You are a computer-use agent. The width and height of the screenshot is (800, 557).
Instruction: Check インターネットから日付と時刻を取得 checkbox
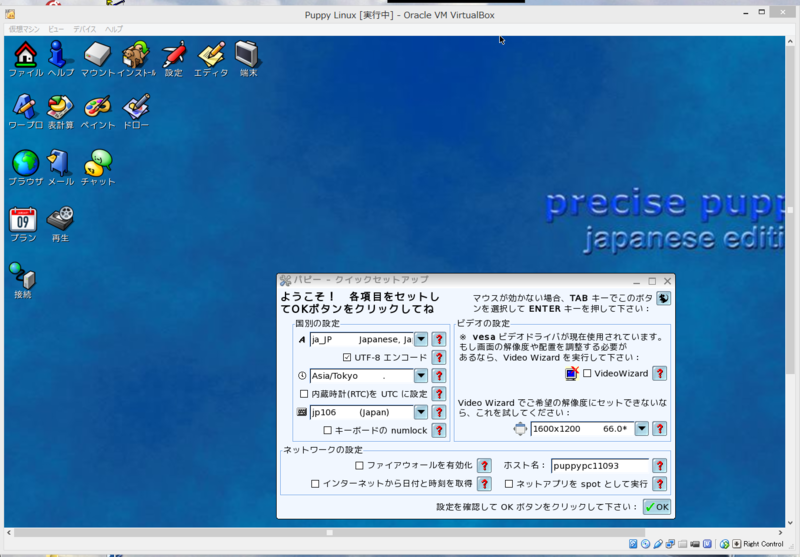[x=315, y=484]
